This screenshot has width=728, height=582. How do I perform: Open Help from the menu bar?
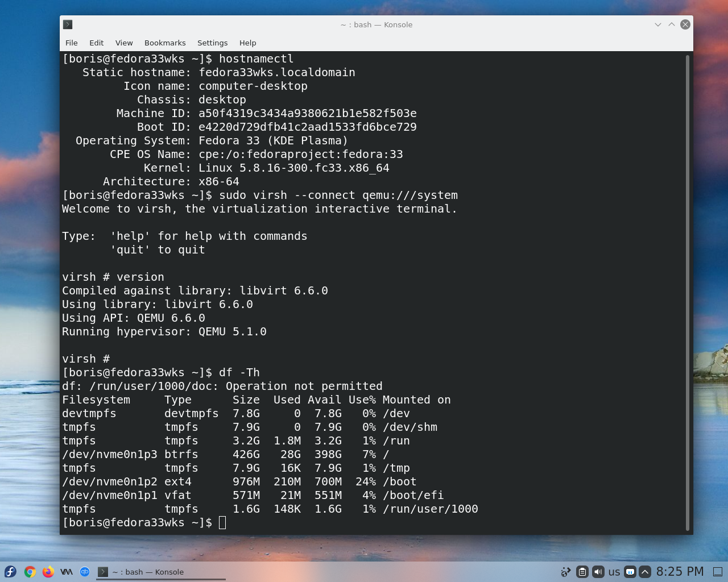(247, 43)
